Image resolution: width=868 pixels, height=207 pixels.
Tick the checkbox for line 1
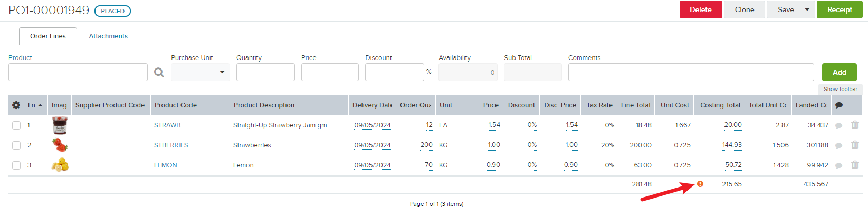click(16, 125)
